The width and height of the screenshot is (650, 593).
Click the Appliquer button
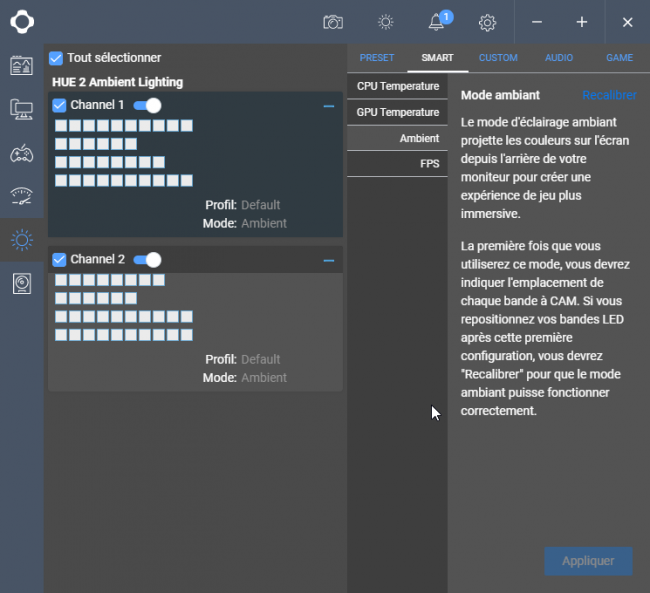[x=588, y=561]
